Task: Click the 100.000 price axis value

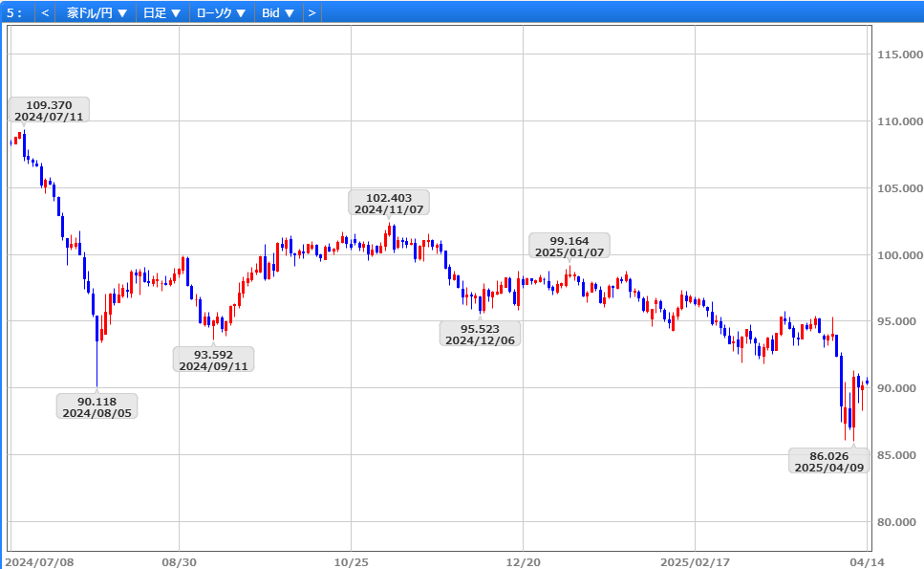Action: click(900, 255)
